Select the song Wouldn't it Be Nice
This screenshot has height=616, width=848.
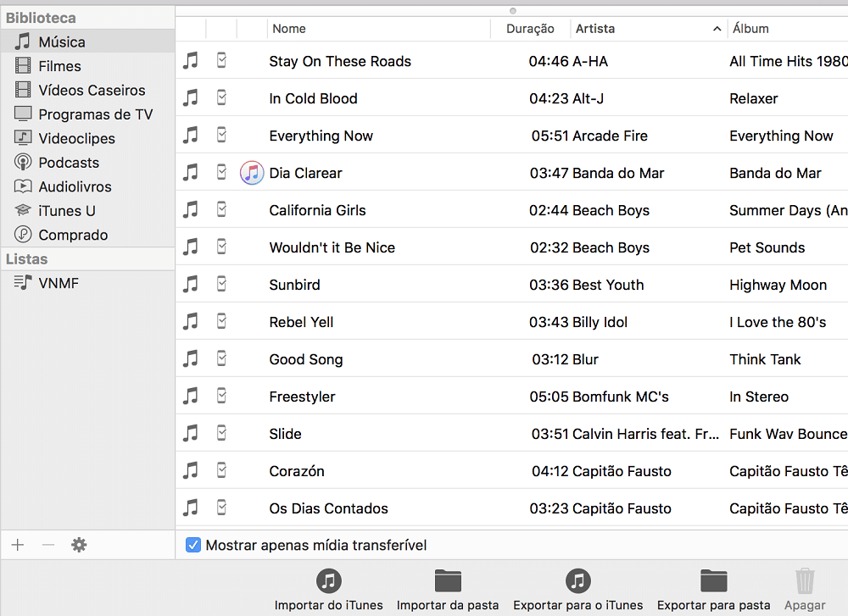click(332, 247)
